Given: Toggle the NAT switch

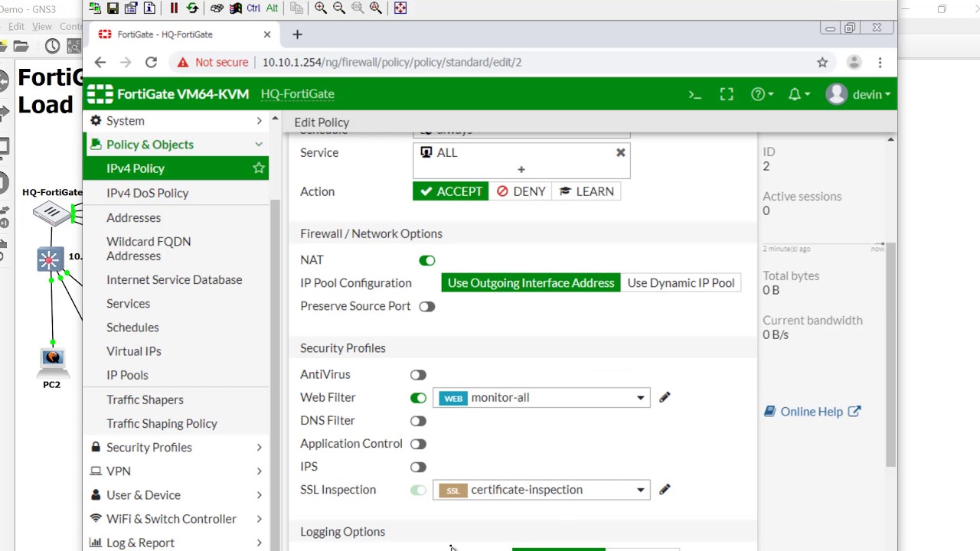Looking at the screenshot, I should tap(427, 260).
